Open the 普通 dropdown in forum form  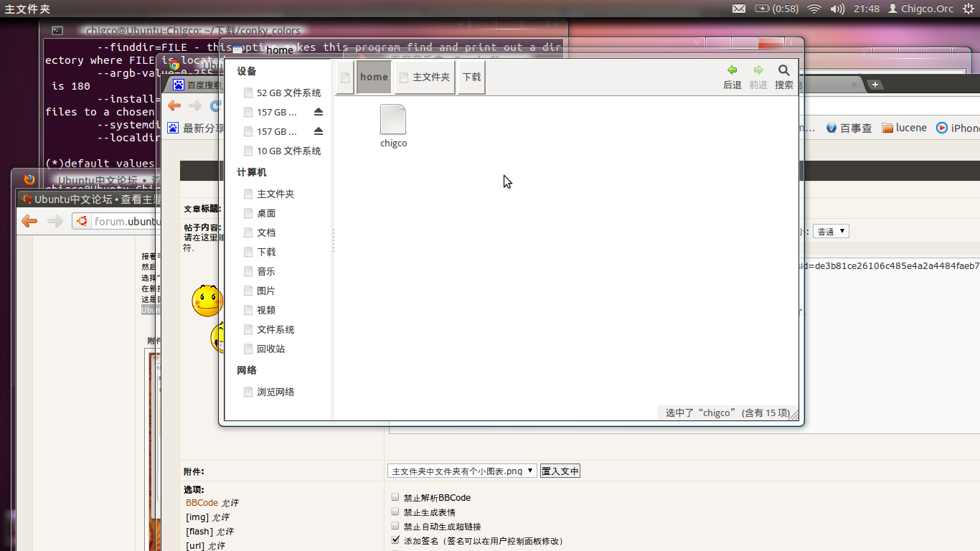coord(831,231)
